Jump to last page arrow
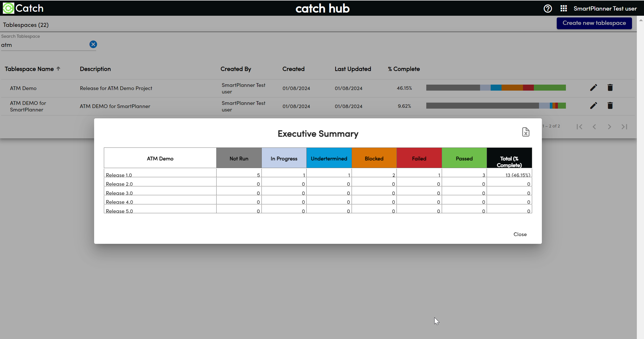 pos(624,127)
